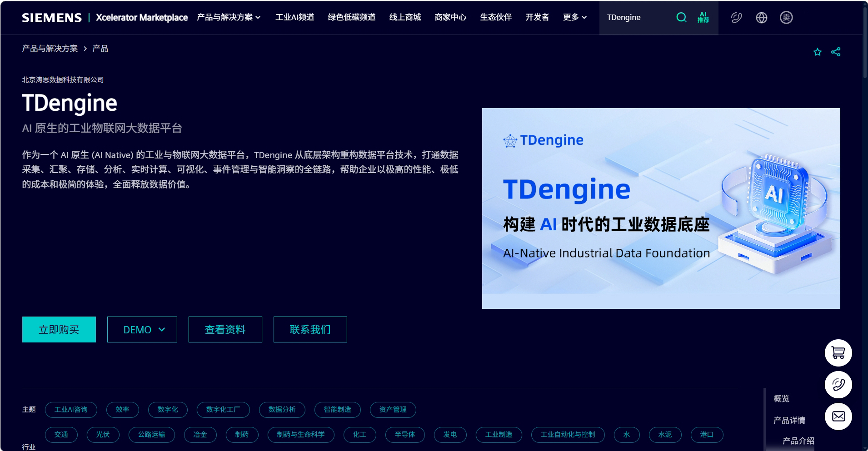Select the 工业AI咨询 topic tag
Image resolution: width=868 pixels, height=451 pixels.
pos(71,410)
